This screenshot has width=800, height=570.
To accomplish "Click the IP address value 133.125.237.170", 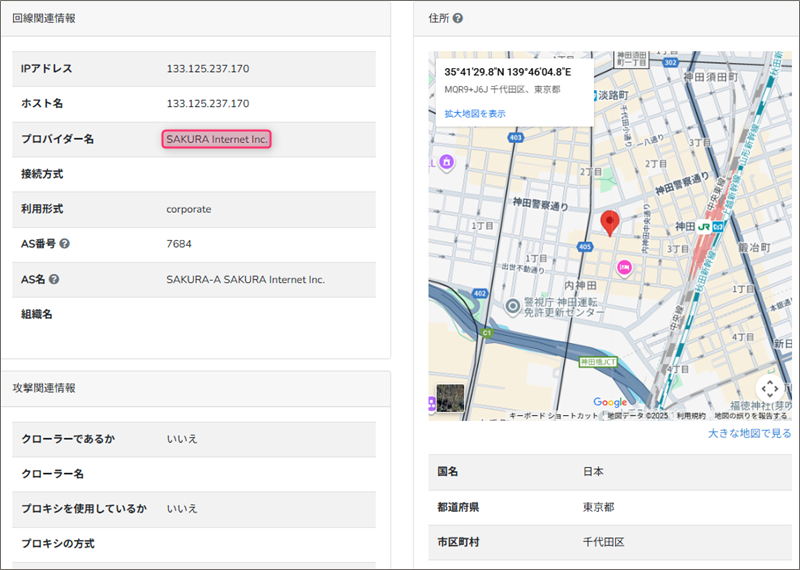I will point(208,69).
